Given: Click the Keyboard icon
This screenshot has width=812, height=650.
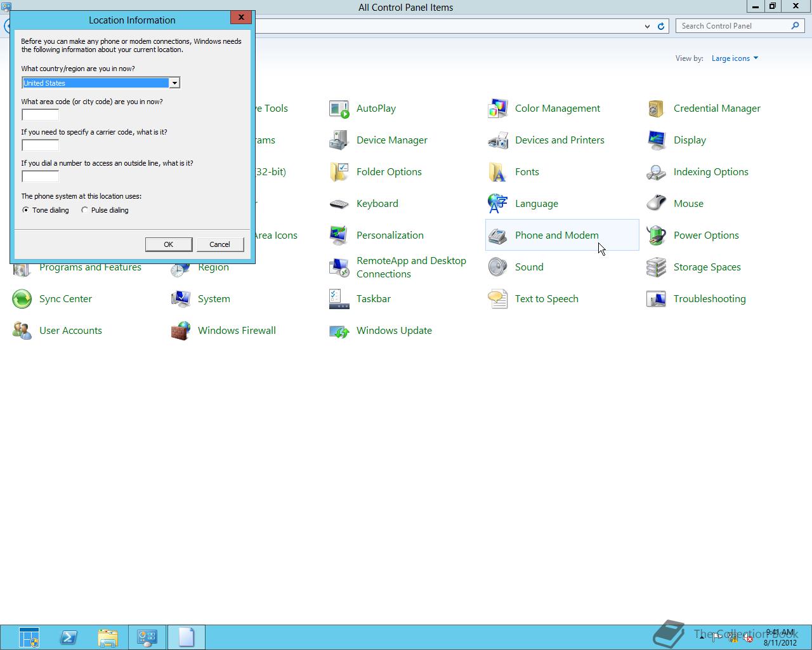Looking at the screenshot, I should (339, 204).
